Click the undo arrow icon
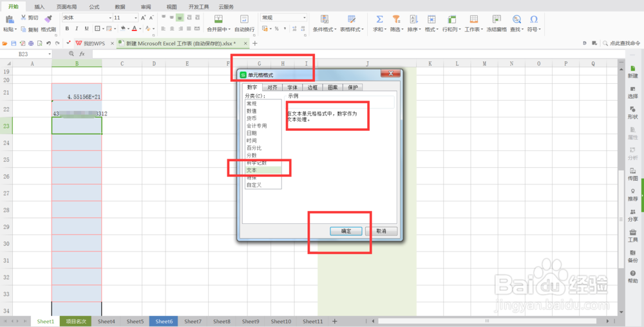The height and width of the screenshot is (327, 644). click(48, 43)
